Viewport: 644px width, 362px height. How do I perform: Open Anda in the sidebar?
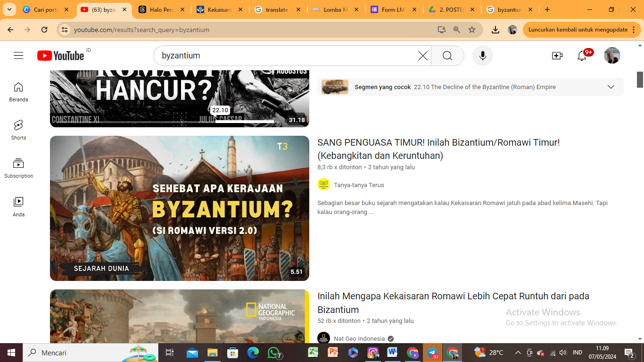(x=18, y=207)
